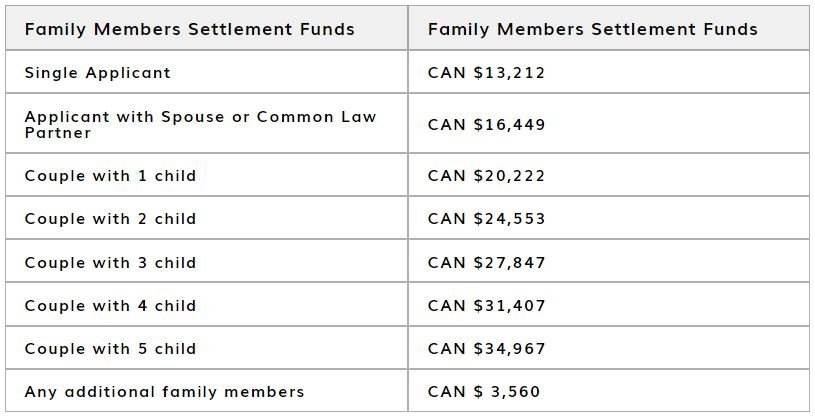Click the 'Couple with 3 child' row label
This screenshot has width=815, height=418.
(110, 263)
